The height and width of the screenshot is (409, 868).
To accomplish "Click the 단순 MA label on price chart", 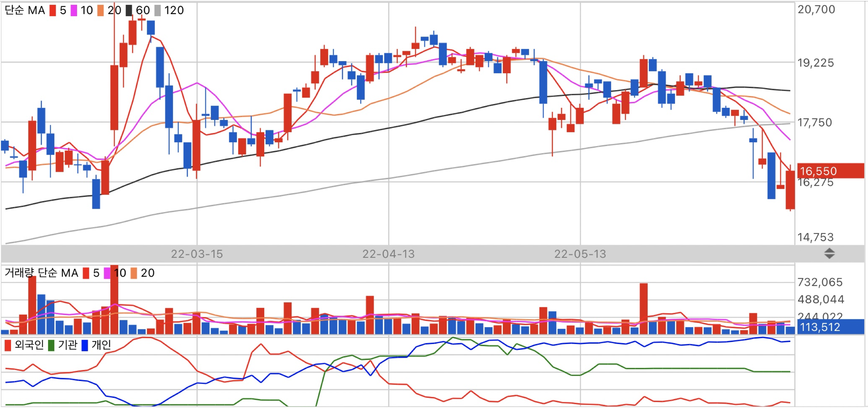I will [x=25, y=10].
